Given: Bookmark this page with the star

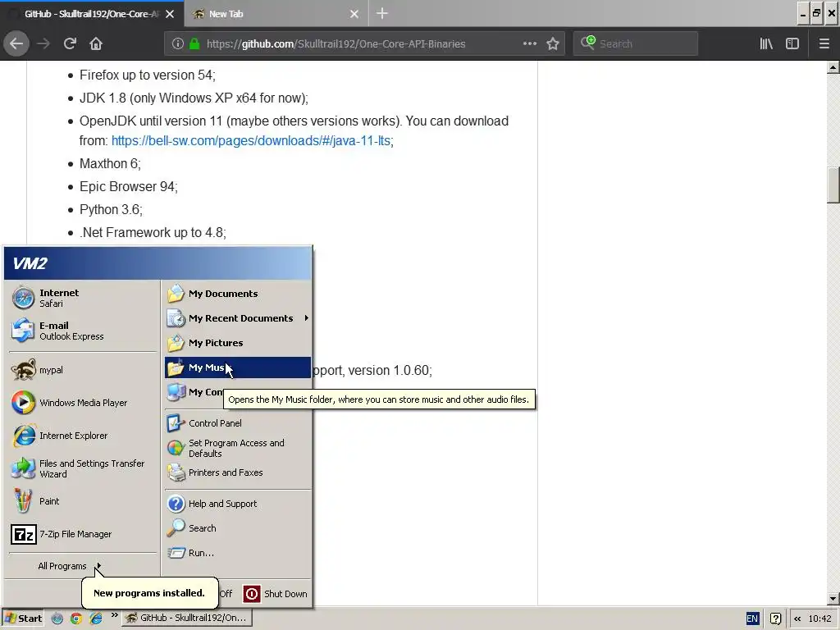Looking at the screenshot, I should point(553,43).
